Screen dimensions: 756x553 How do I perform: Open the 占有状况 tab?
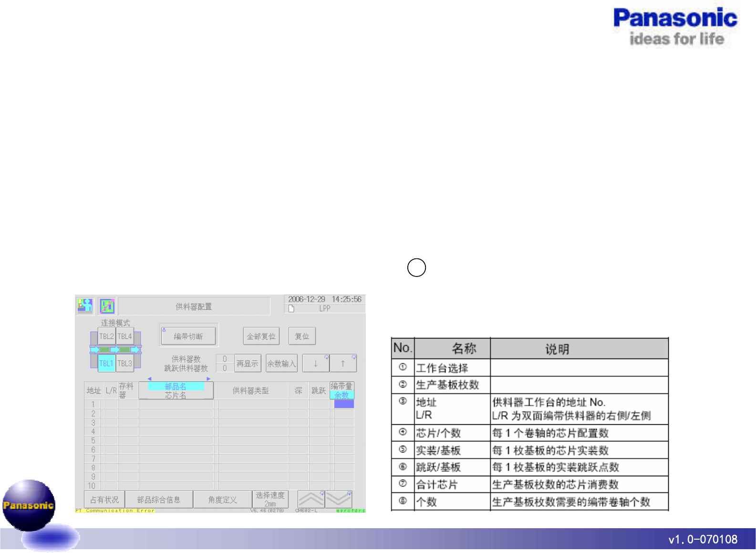[x=104, y=500]
